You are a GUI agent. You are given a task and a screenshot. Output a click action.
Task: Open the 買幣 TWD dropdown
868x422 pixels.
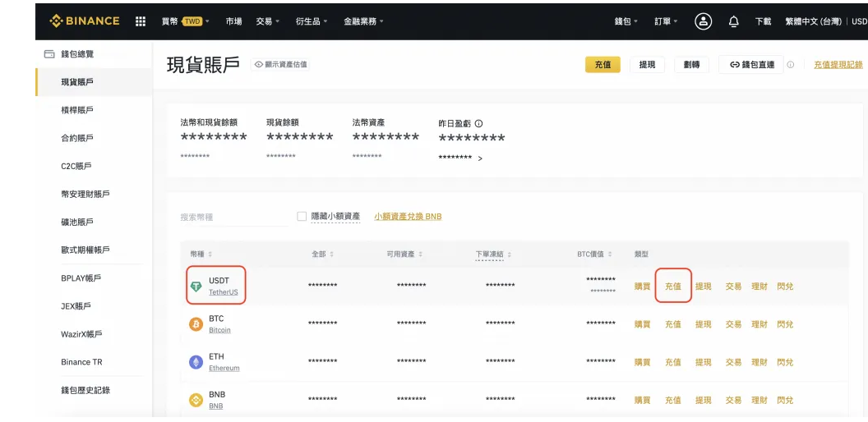[186, 21]
